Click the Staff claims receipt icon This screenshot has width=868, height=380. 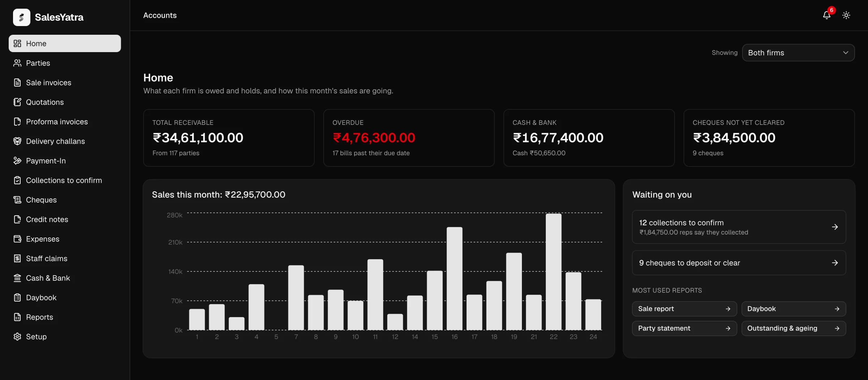pyautogui.click(x=17, y=258)
